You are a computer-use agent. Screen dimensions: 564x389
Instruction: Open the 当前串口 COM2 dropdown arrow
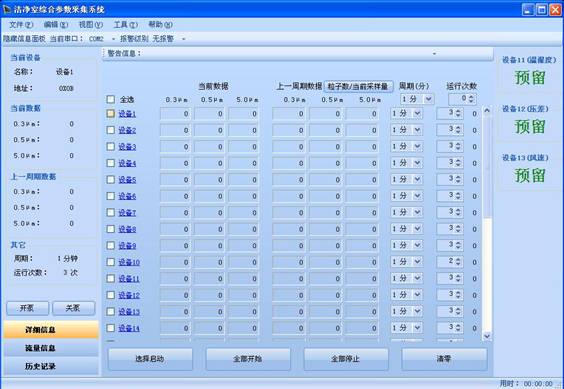click(114, 39)
